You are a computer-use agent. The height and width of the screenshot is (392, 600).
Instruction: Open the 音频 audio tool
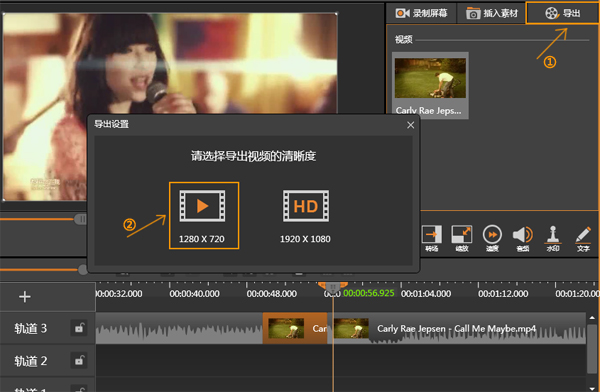523,238
